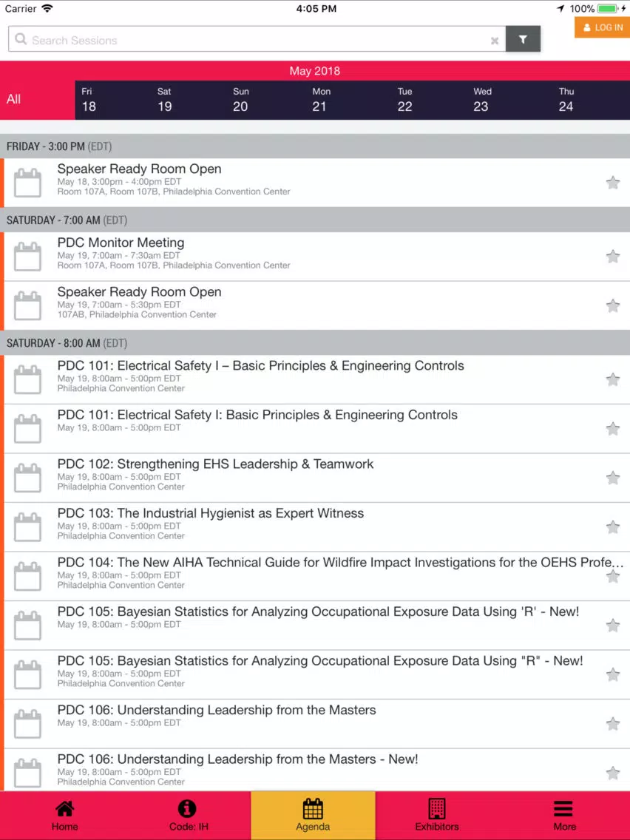Screen dimensions: 630x840
Task: Open the Exhibitors tab
Action: pos(437,816)
